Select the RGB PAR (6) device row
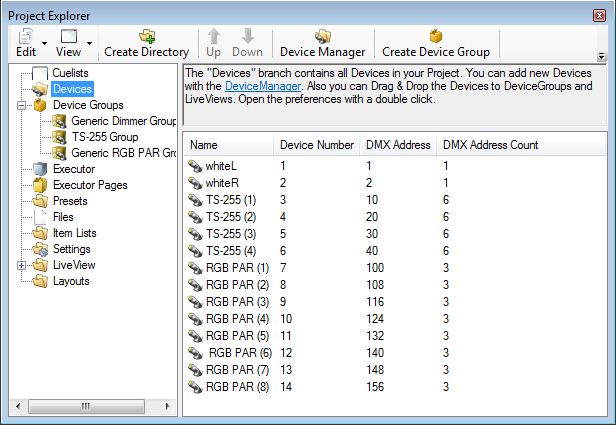Image resolution: width=616 pixels, height=425 pixels. pos(239,352)
